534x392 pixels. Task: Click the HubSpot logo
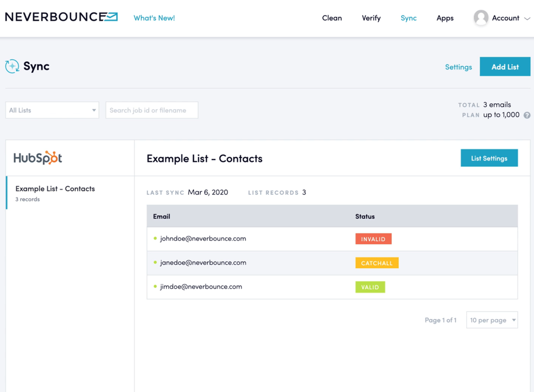click(x=38, y=158)
